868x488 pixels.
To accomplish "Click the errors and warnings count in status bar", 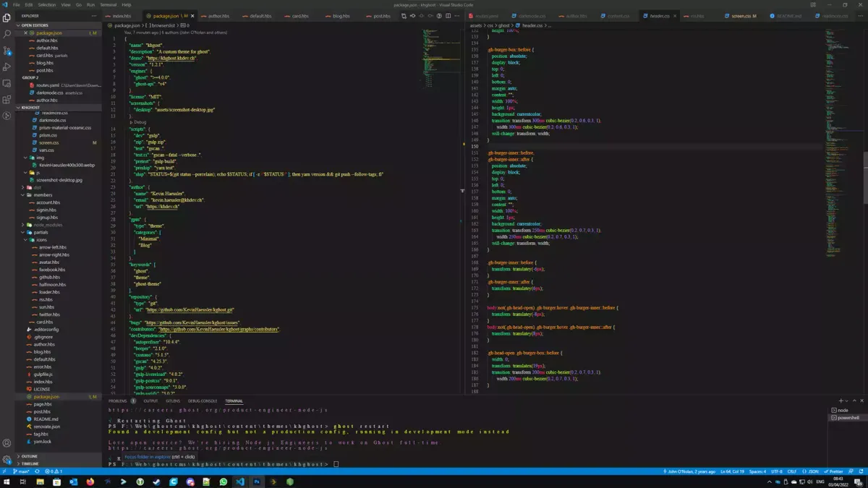I will pos(54,471).
